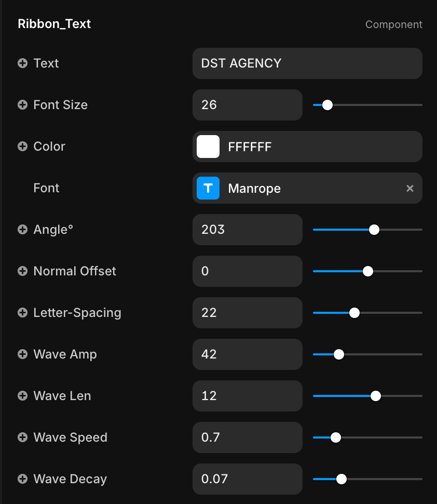This screenshot has width=437, height=504.
Task: Click the plus icon beside Color
Action: (22, 146)
